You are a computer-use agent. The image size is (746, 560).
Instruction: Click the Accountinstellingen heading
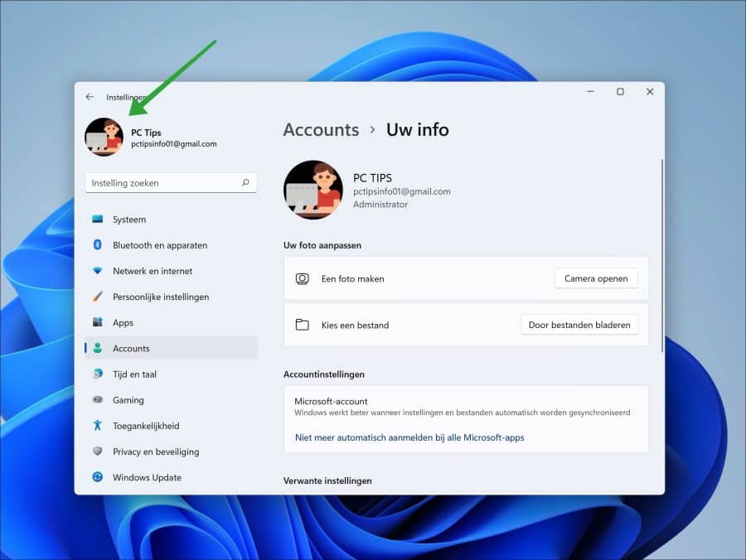(324, 374)
